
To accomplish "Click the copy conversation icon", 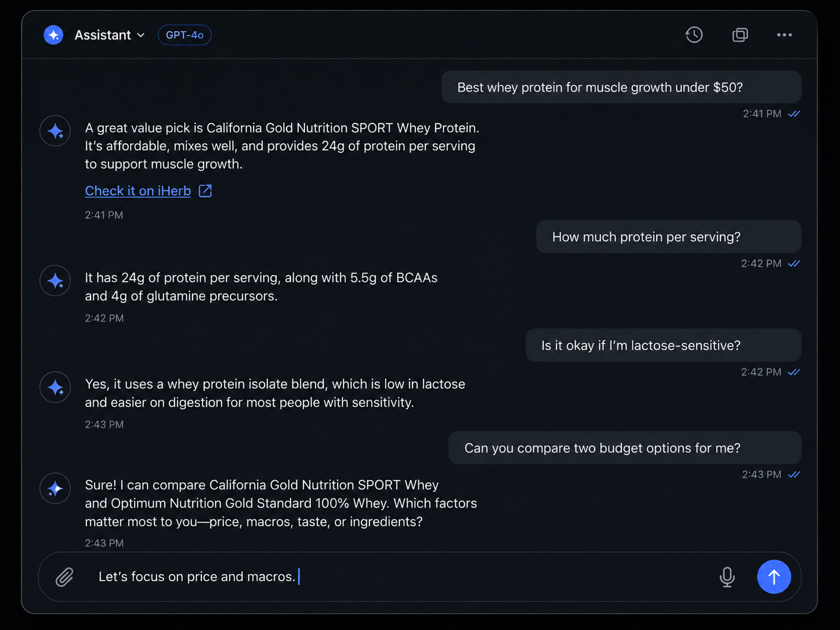I will [740, 35].
